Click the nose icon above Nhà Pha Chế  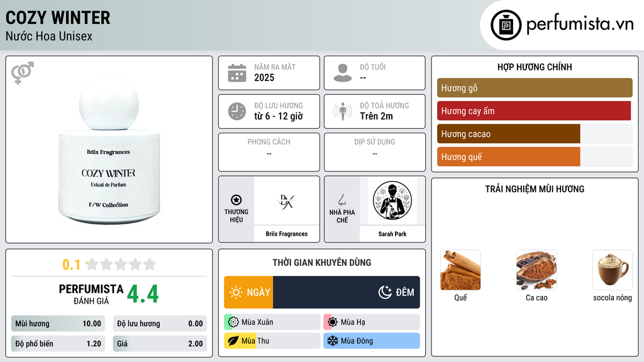coord(341,200)
